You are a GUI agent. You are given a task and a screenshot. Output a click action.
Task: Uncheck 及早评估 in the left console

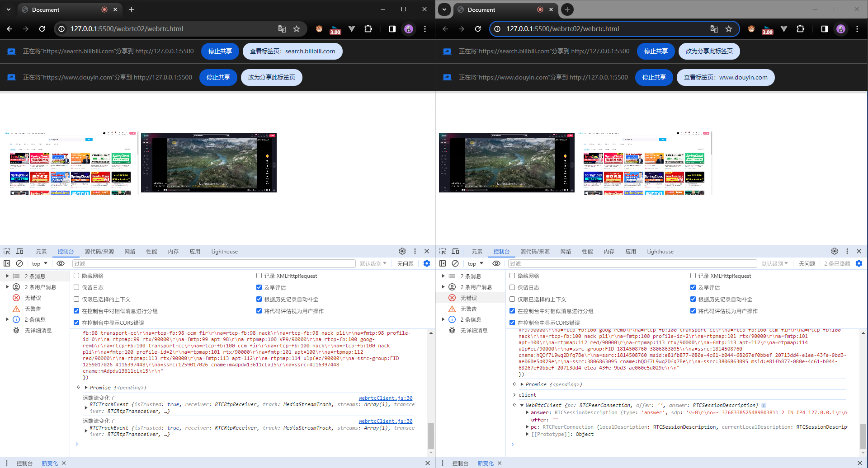(259, 287)
